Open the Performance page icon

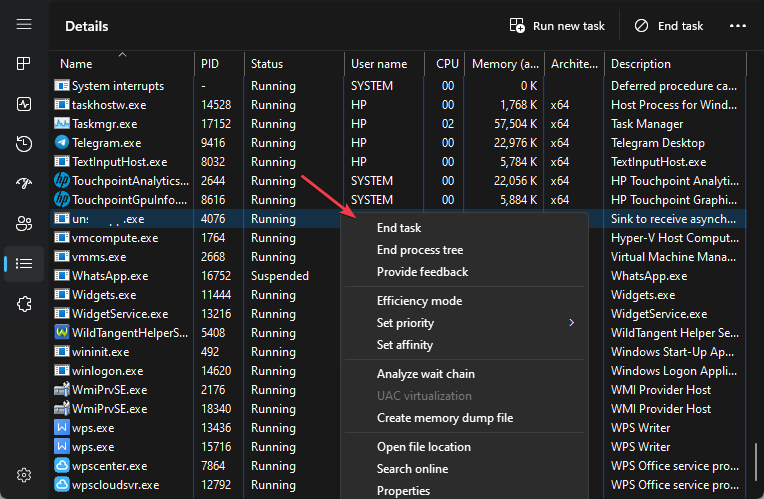pyautogui.click(x=24, y=104)
